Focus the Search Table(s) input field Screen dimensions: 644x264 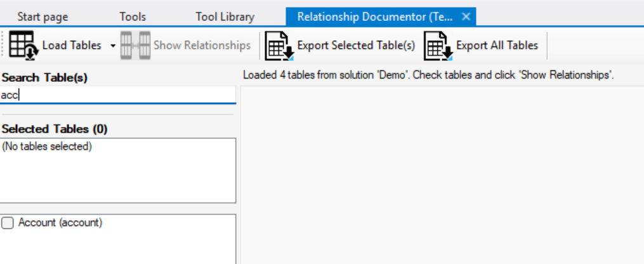click(x=117, y=95)
